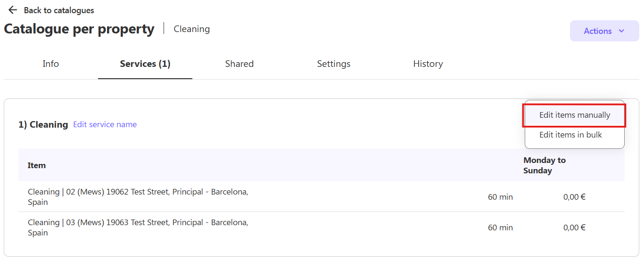Go back to catalogues
Screen dimensions: 644x260
[x=59, y=10]
